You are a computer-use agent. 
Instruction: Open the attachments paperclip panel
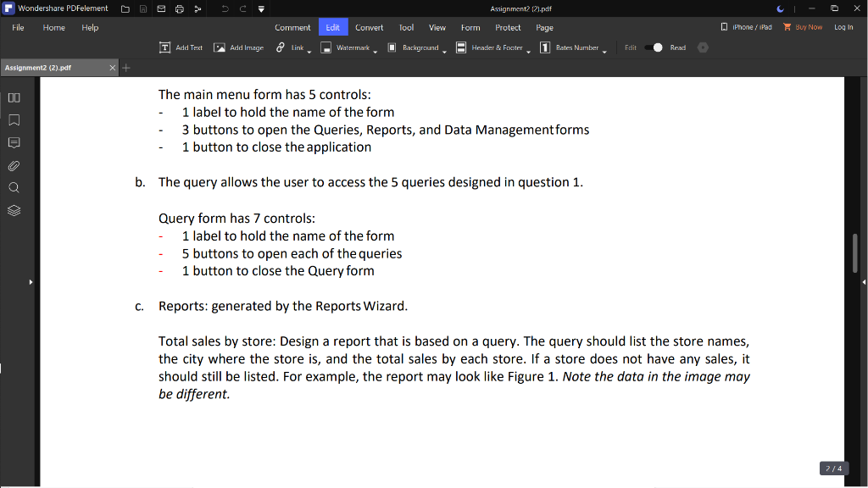click(14, 165)
